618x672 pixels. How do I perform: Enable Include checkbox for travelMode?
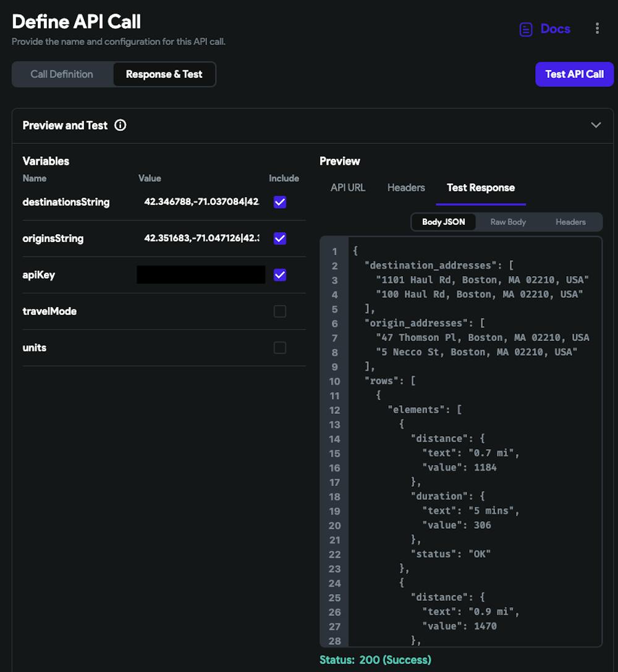coord(280,311)
